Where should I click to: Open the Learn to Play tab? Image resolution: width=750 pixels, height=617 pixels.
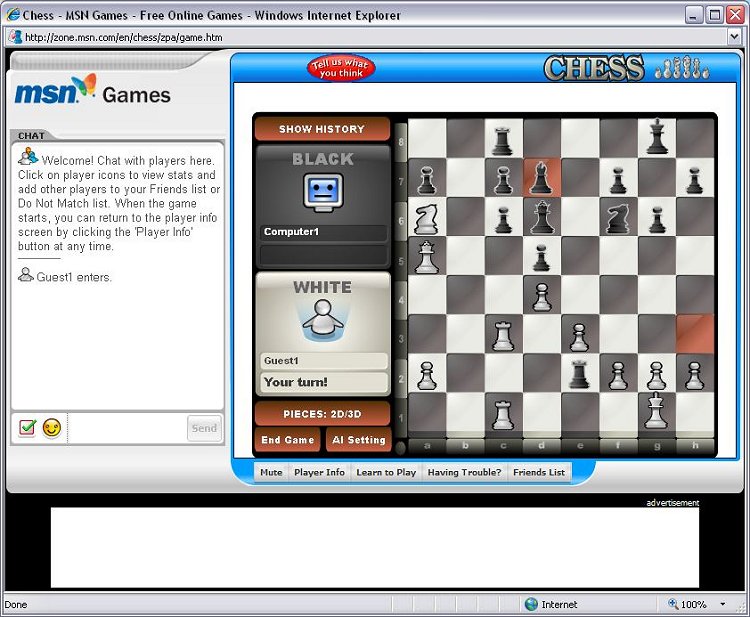click(x=386, y=472)
